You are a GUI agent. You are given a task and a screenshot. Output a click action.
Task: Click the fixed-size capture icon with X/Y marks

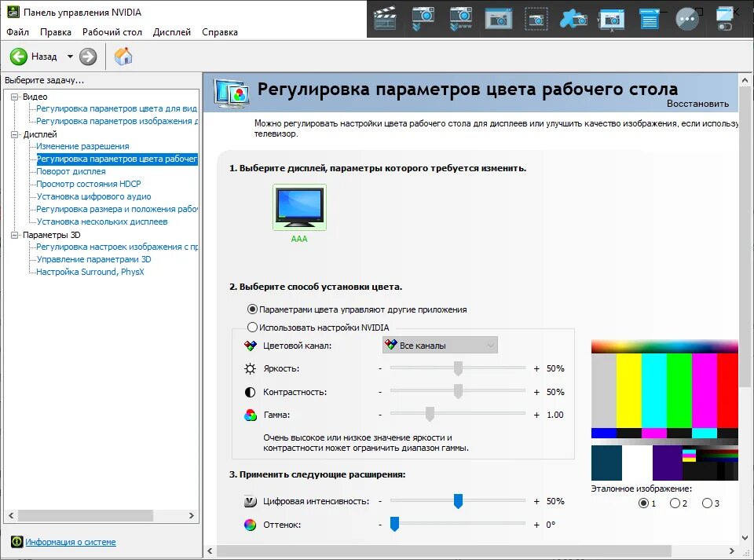click(x=611, y=19)
